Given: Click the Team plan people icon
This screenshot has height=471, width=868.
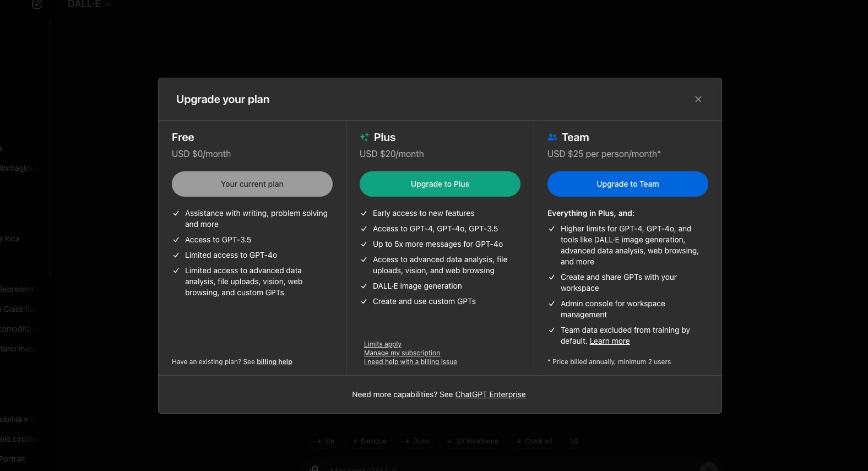Looking at the screenshot, I should click(x=552, y=137).
